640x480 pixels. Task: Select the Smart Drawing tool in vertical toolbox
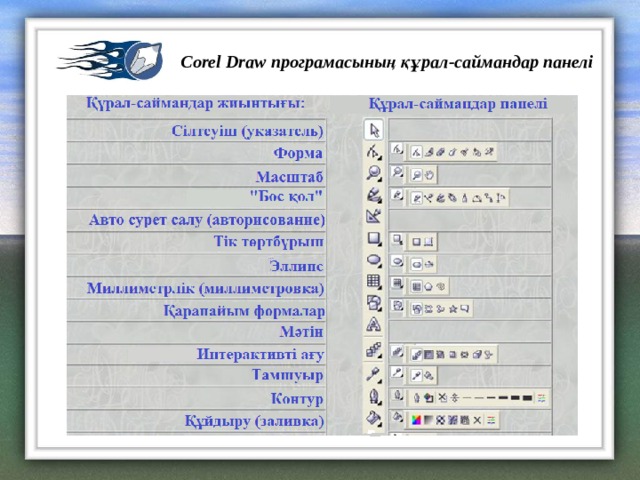point(373,216)
